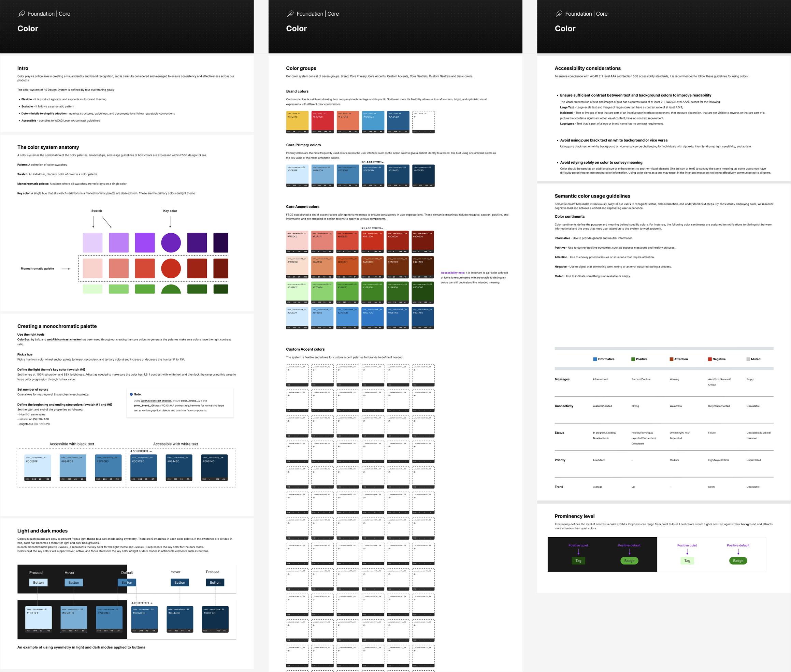Click the Pressed state Button on the light panel
791x672 pixels.
click(215, 583)
